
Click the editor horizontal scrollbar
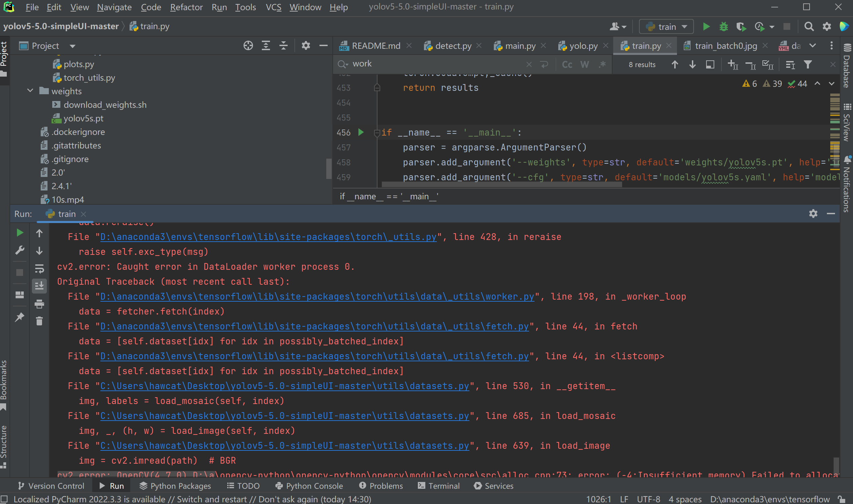pos(502,185)
